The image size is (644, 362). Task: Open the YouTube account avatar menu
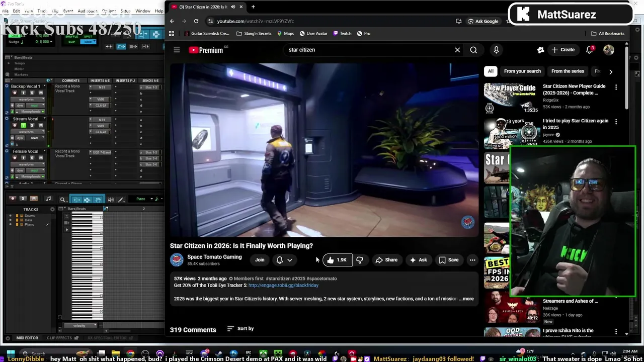[x=609, y=50]
